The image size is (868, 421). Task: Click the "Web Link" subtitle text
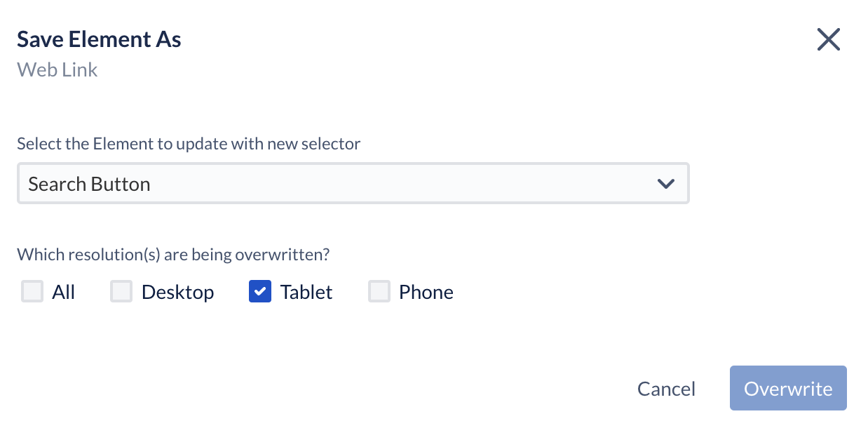57,69
